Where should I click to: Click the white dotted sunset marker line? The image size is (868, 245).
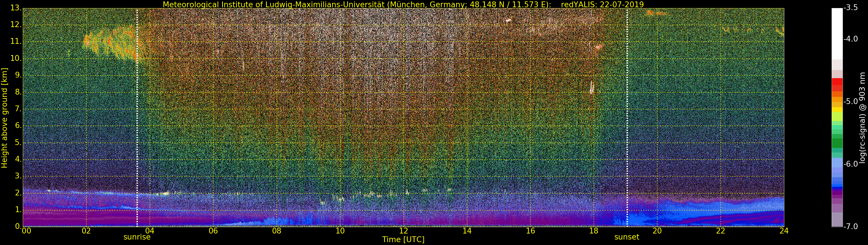[627, 117]
